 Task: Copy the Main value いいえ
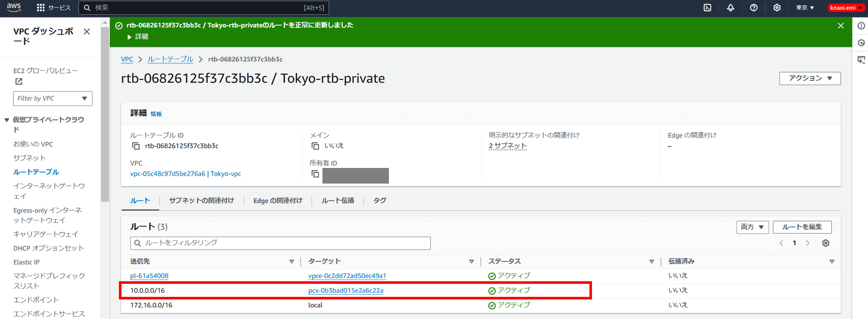click(x=316, y=146)
